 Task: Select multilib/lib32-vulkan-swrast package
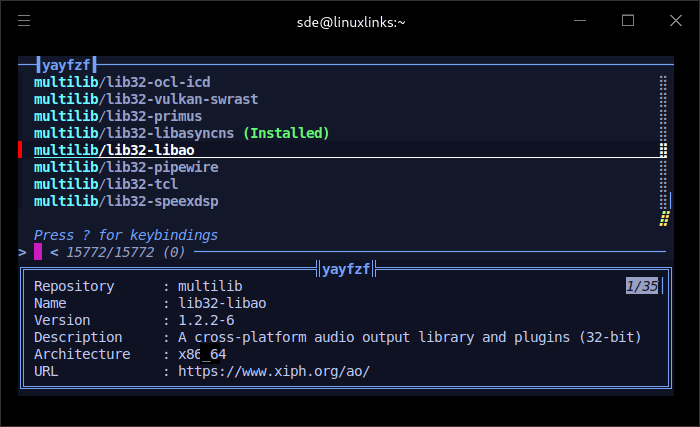pyautogui.click(x=146, y=99)
